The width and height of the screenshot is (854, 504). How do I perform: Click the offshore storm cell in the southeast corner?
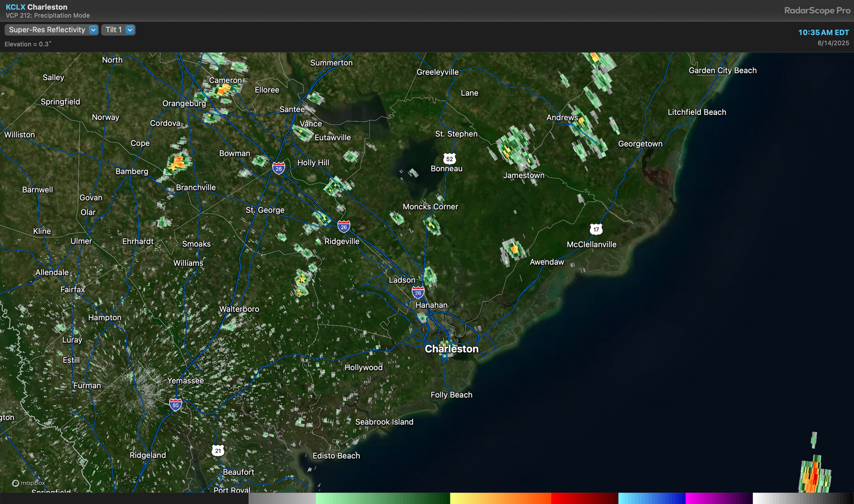[815, 475]
